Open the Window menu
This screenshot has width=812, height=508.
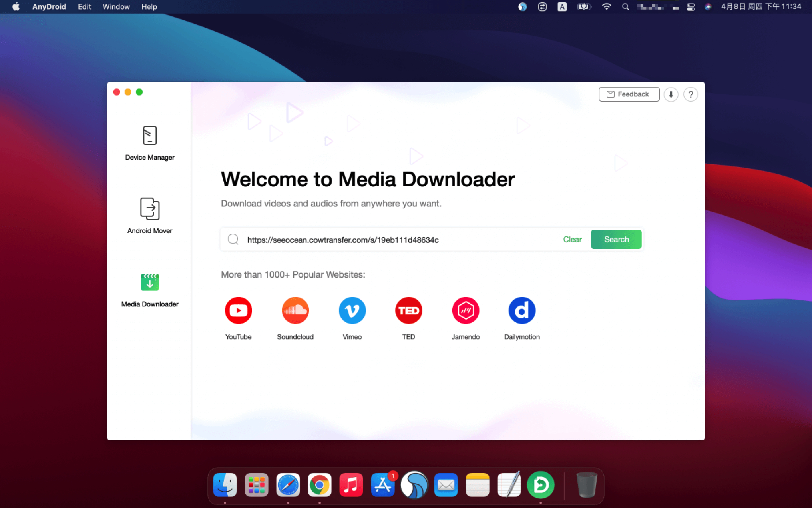tap(116, 6)
